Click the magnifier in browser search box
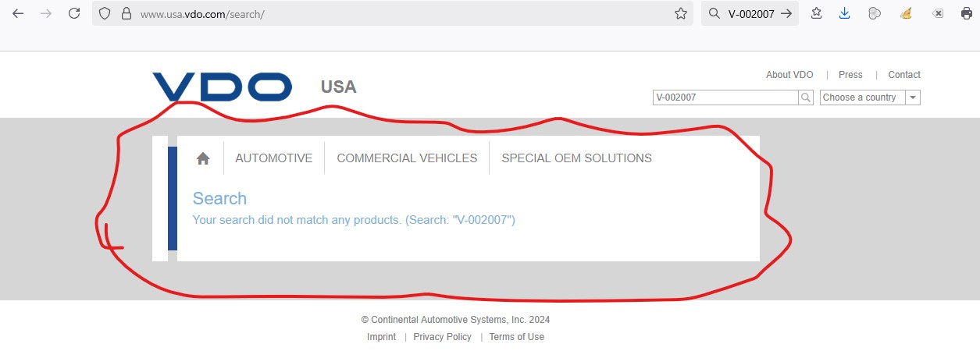The width and height of the screenshot is (980, 351). point(714,13)
